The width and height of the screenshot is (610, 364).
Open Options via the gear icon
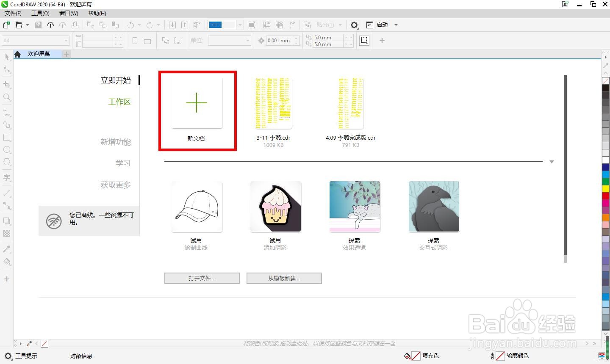(x=355, y=25)
